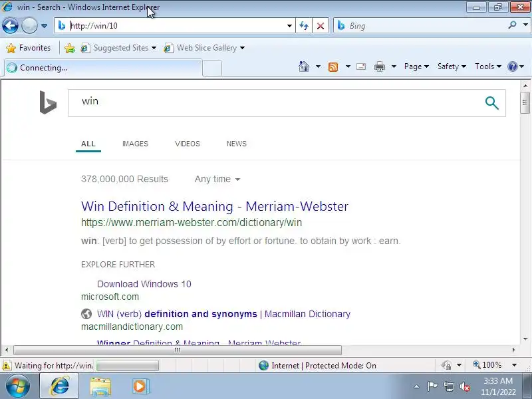Expand the Home button dropdown arrow
532x399 pixels.
[318, 66]
